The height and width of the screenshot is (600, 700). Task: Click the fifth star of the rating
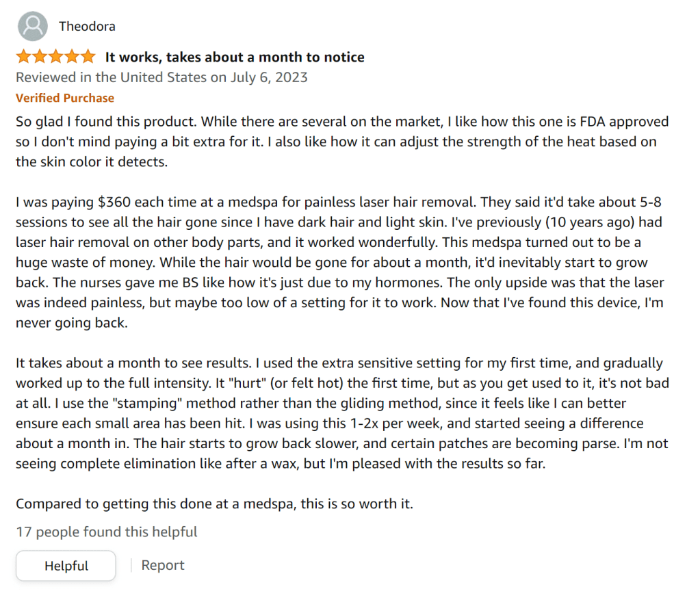click(88, 57)
